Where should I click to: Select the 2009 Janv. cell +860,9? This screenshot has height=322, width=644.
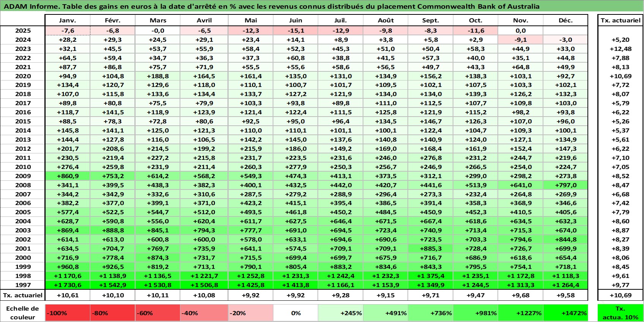click(68, 176)
